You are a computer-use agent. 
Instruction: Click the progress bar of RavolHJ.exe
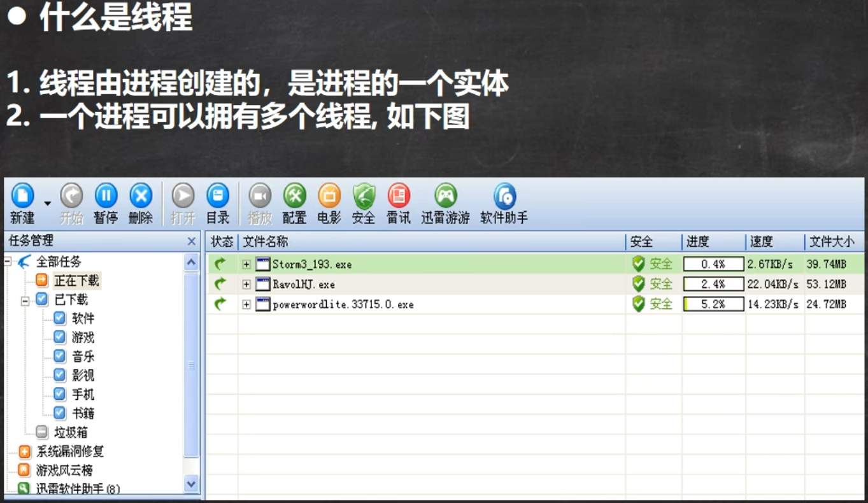click(713, 285)
